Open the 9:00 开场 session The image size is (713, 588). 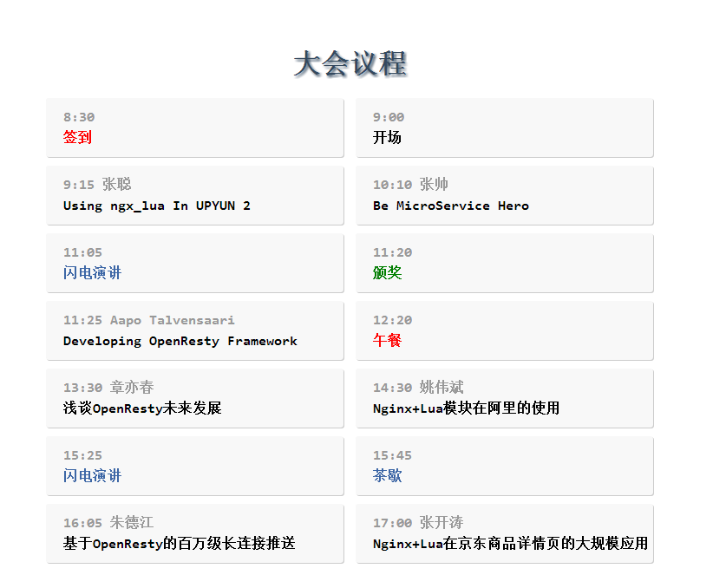coord(387,137)
